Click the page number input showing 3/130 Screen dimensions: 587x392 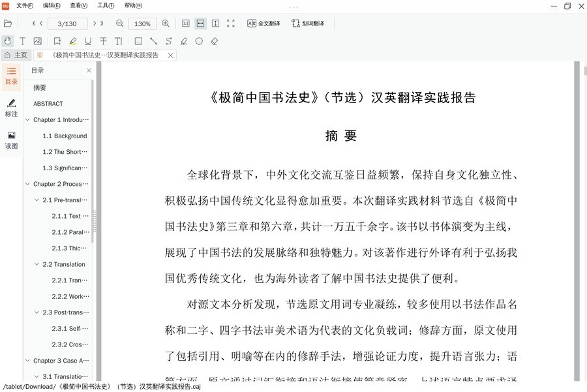(x=67, y=23)
